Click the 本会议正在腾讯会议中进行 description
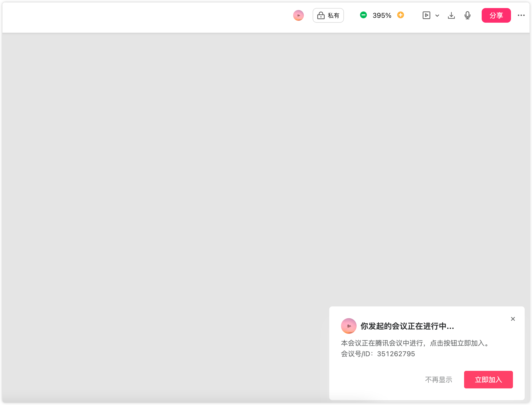 click(x=415, y=343)
